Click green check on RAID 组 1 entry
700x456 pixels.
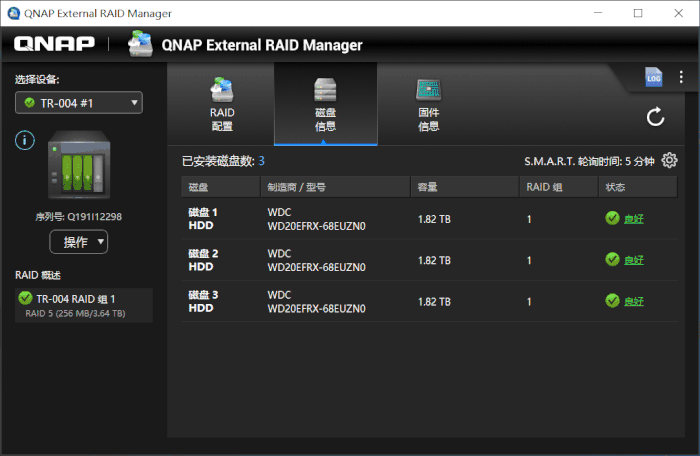click(25, 297)
